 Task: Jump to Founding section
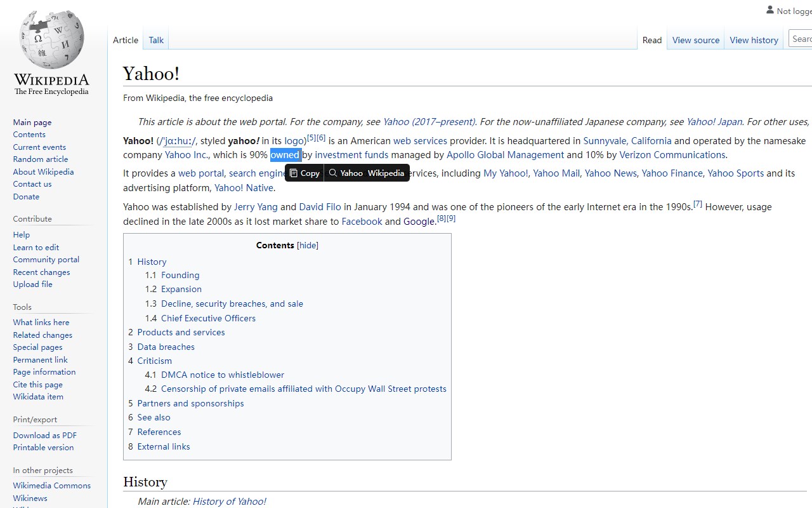[x=180, y=275]
